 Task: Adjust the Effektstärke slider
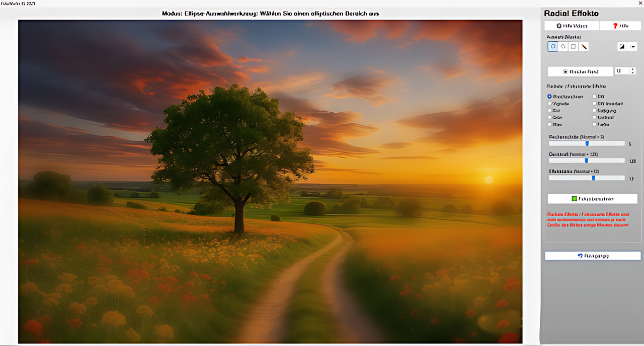[x=587, y=178]
